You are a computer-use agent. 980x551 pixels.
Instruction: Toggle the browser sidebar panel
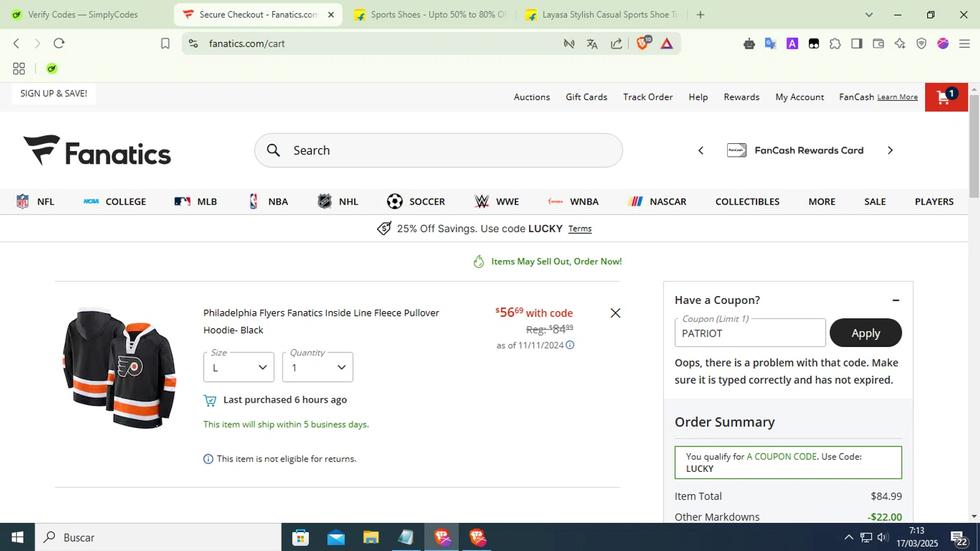point(857,44)
